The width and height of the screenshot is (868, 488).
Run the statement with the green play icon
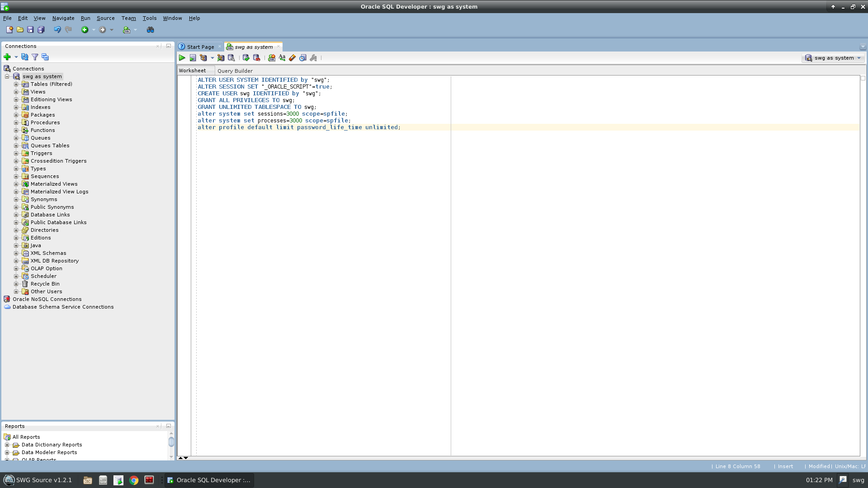pyautogui.click(x=182, y=58)
